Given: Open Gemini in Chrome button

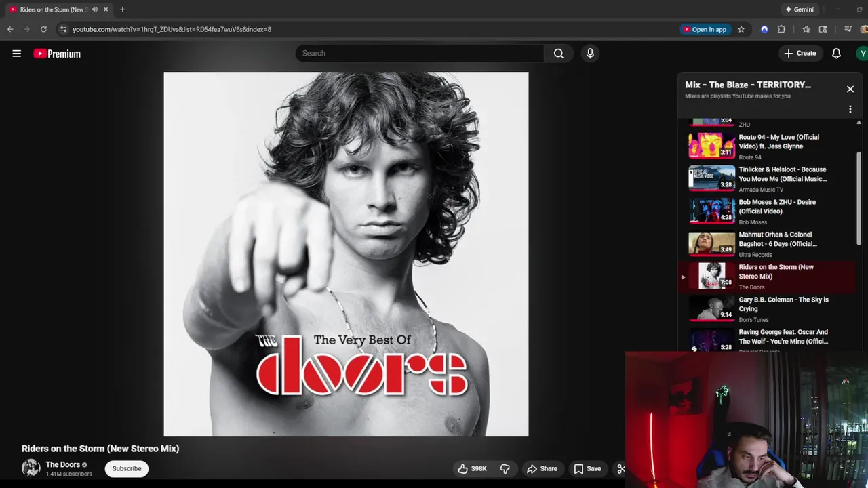Looking at the screenshot, I should (799, 9).
